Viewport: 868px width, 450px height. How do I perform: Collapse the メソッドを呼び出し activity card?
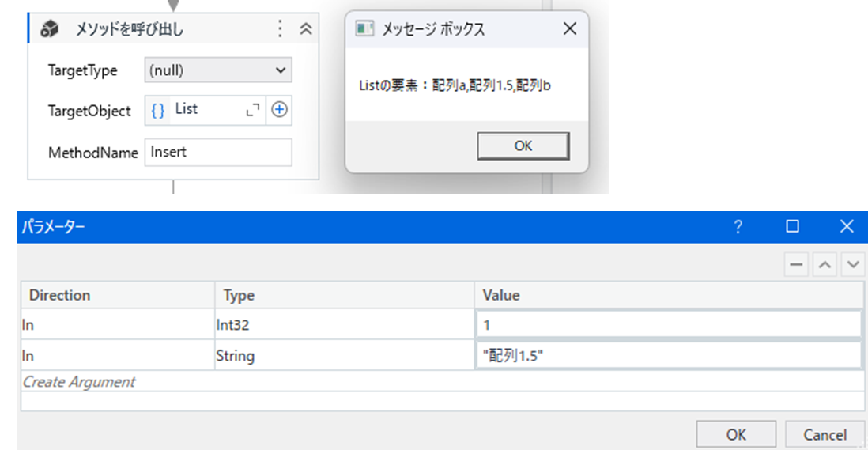305,29
